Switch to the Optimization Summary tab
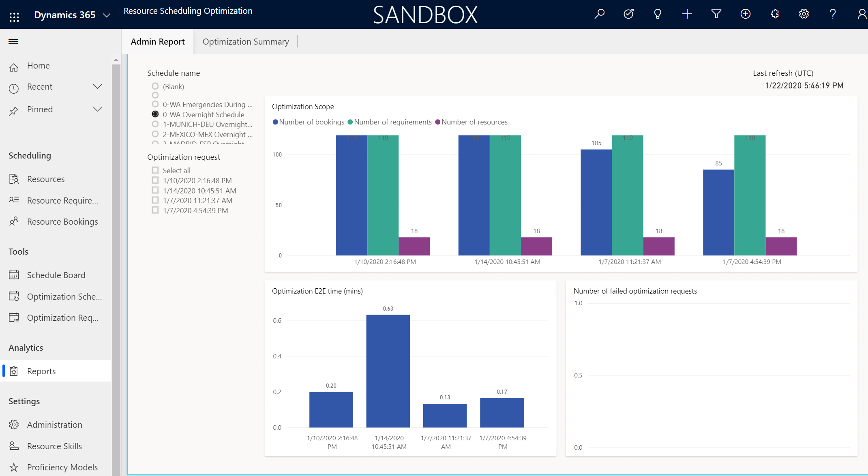 pyautogui.click(x=246, y=41)
